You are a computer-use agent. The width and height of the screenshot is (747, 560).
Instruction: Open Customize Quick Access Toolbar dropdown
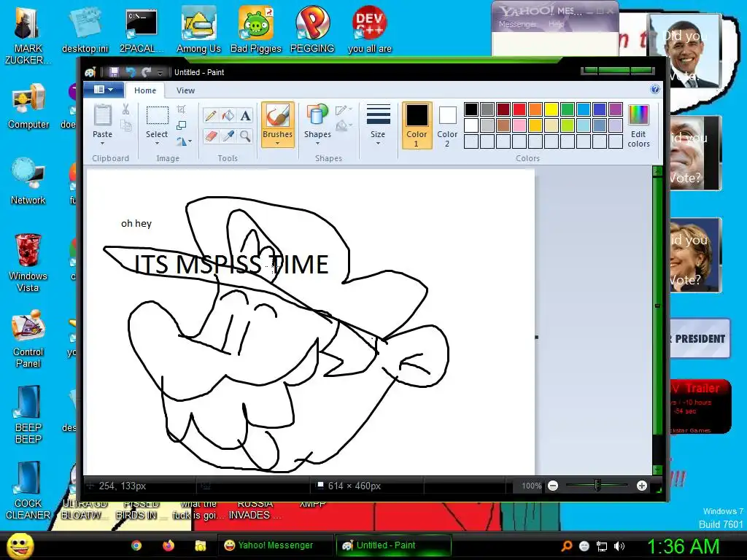coord(160,72)
